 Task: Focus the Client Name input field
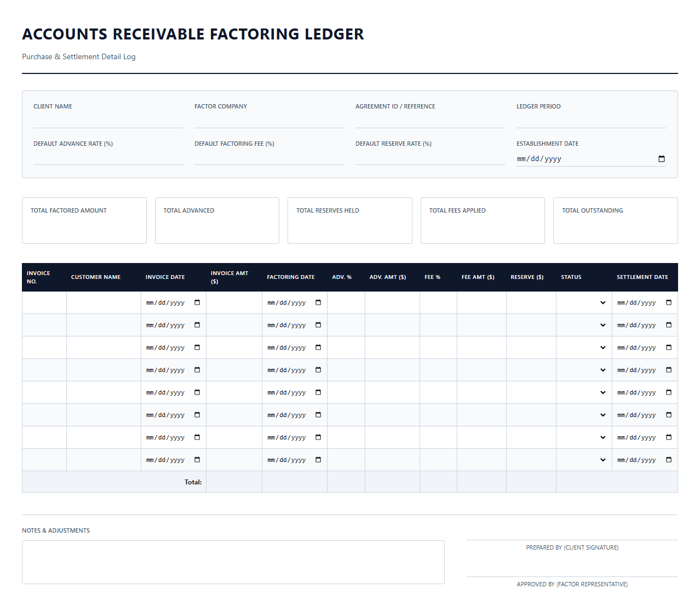coord(108,121)
